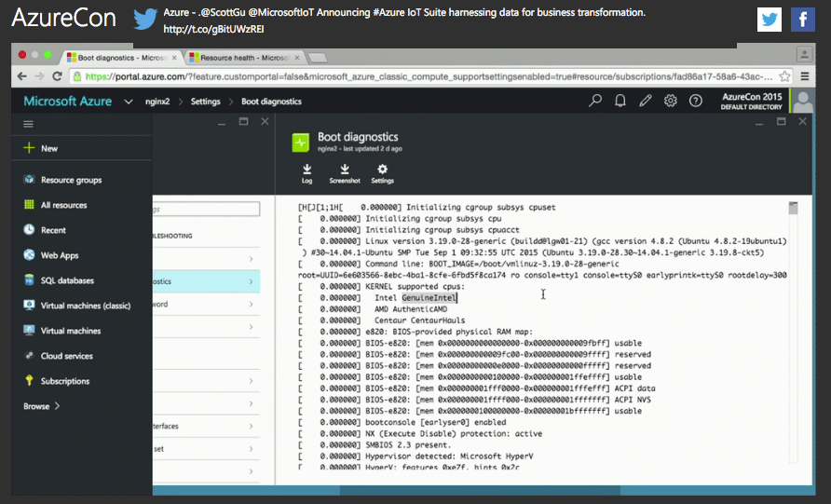Reload the Azure portal page

pos(57,76)
